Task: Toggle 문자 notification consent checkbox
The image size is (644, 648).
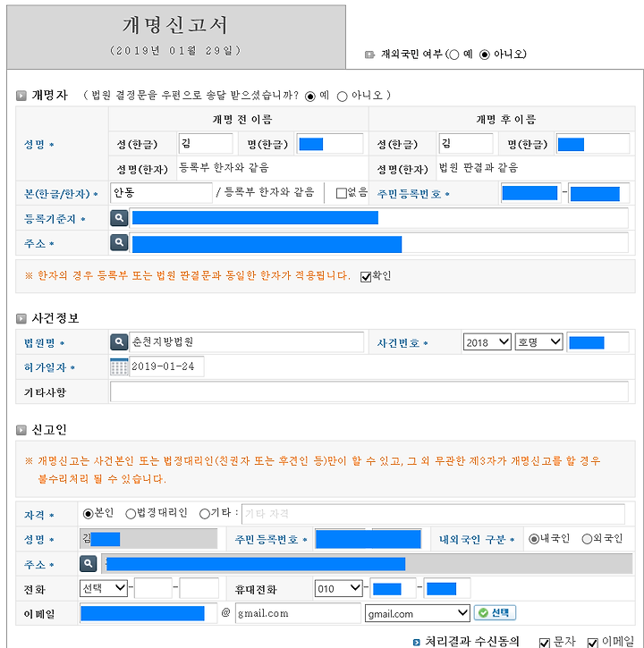Action: (x=545, y=643)
